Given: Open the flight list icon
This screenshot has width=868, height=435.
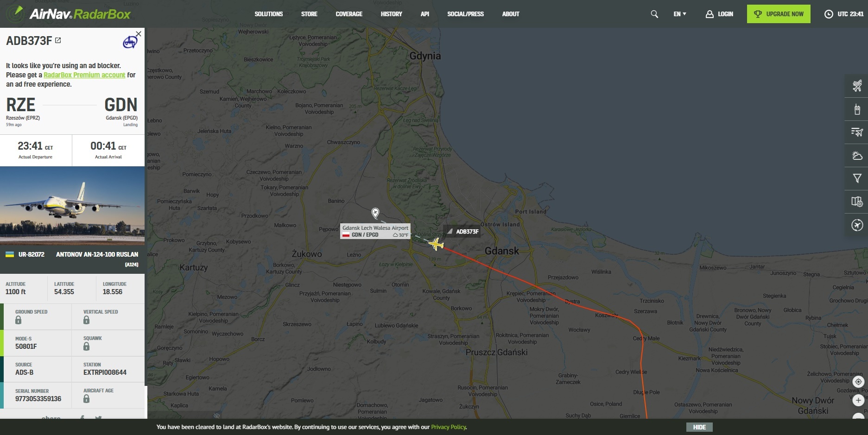Looking at the screenshot, I should pyautogui.click(x=857, y=132).
